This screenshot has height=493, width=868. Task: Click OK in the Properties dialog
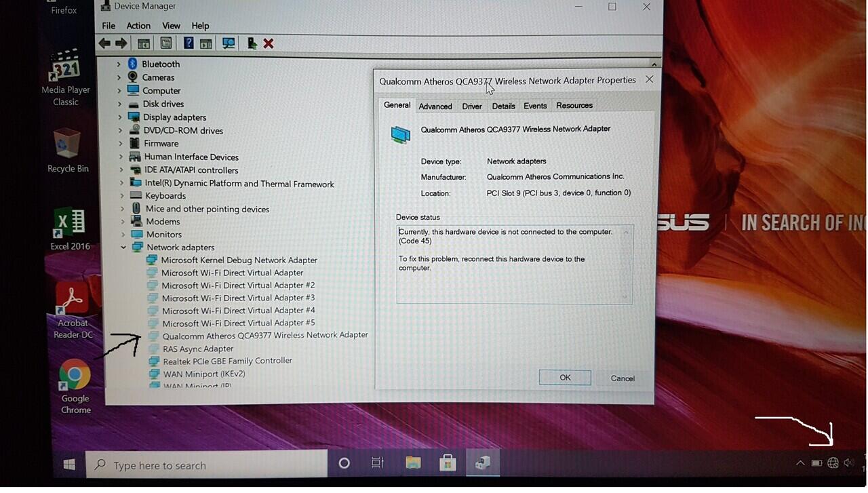tap(565, 378)
